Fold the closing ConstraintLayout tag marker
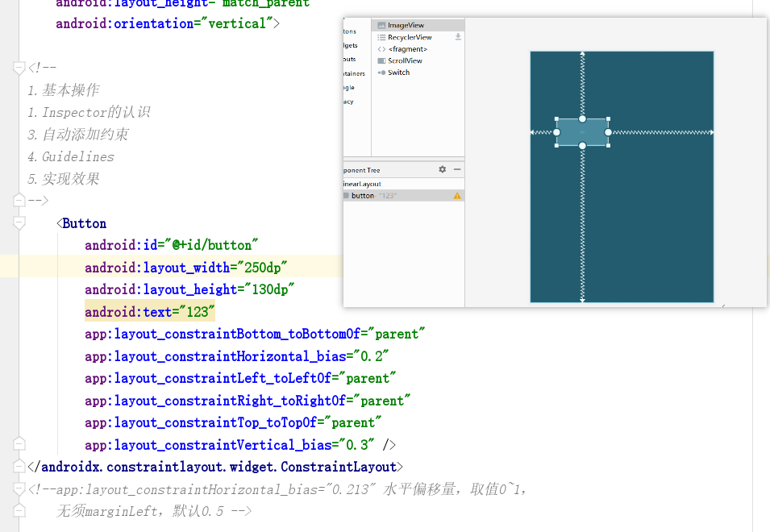Image resolution: width=770 pixels, height=532 pixels. pyautogui.click(x=19, y=466)
